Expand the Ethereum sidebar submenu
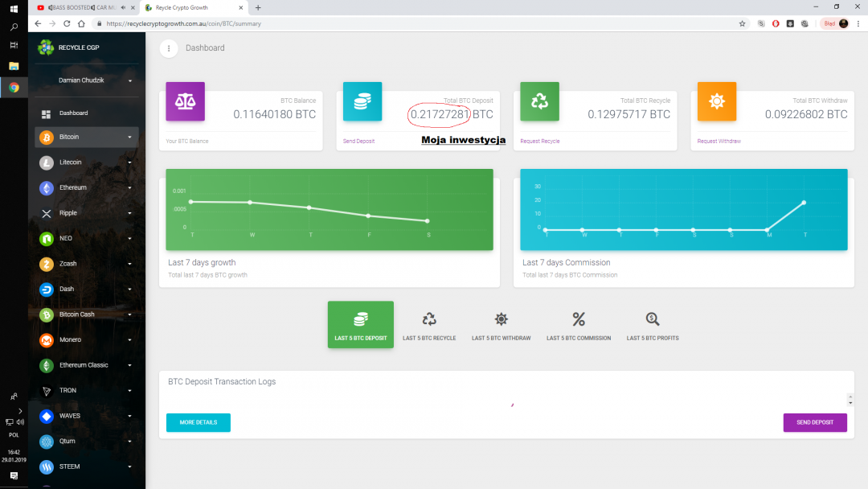The image size is (868, 489). click(129, 188)
